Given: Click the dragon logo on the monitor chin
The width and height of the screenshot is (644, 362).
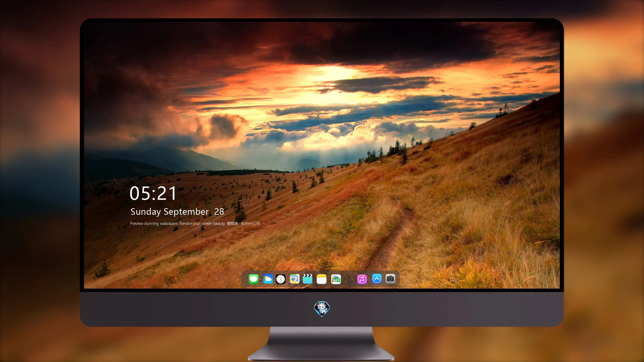Looking at the screenshot, I should pyautogui.click(x=322, y=309).
